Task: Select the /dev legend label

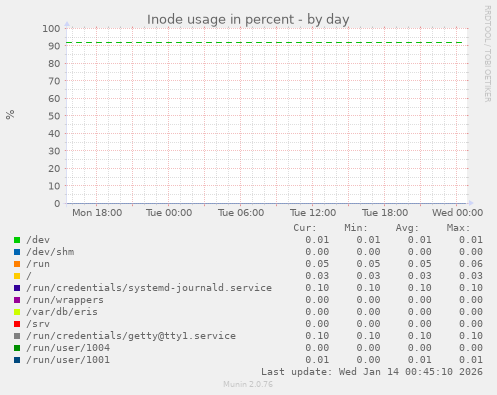Action: [38, 240]
